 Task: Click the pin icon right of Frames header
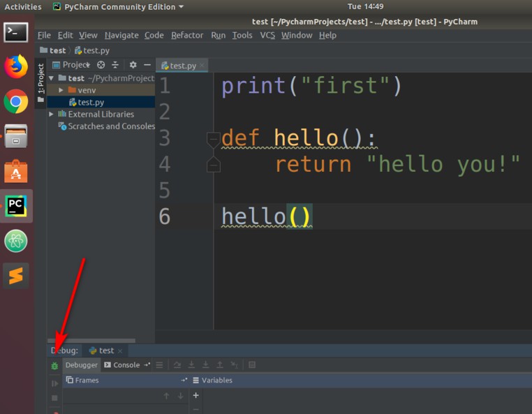click(184, 380)
